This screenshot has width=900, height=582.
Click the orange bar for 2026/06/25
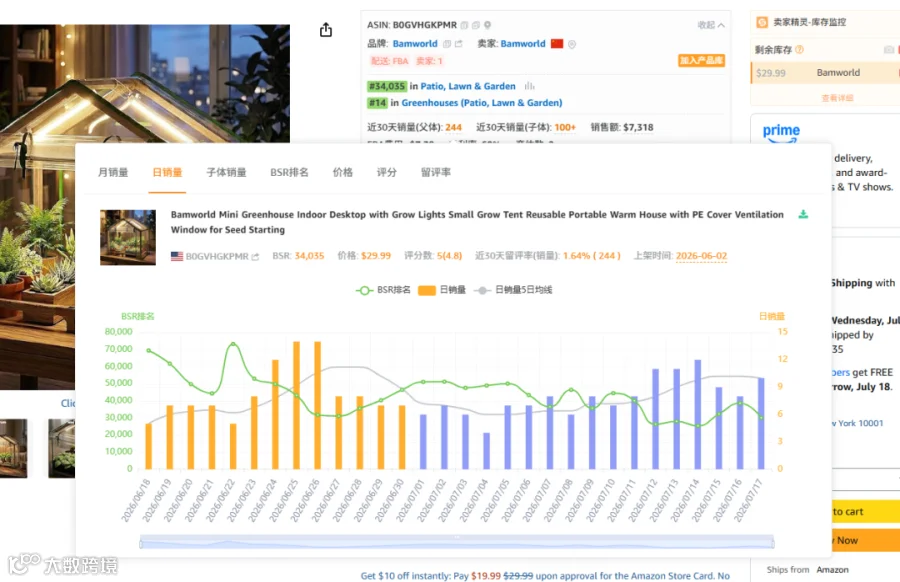297,405
